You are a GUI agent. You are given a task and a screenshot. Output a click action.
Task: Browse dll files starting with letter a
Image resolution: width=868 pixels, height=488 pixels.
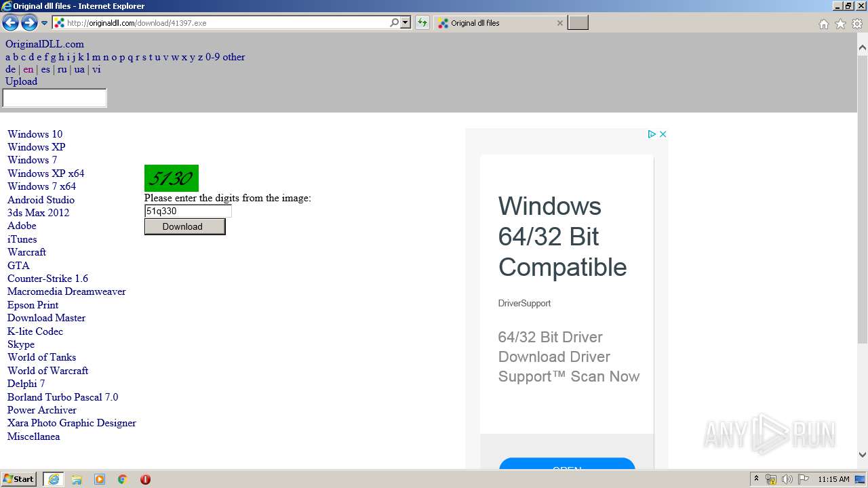pos(8,57)
